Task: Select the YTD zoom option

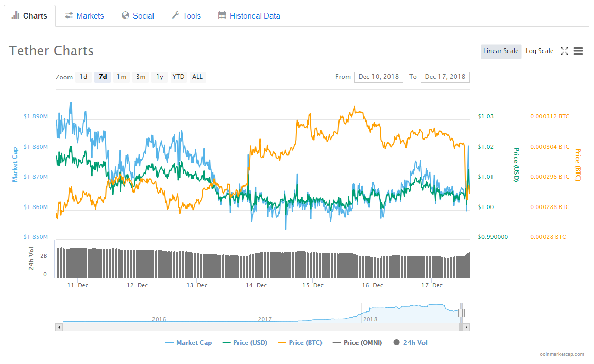Action: [x=178, y=77]
